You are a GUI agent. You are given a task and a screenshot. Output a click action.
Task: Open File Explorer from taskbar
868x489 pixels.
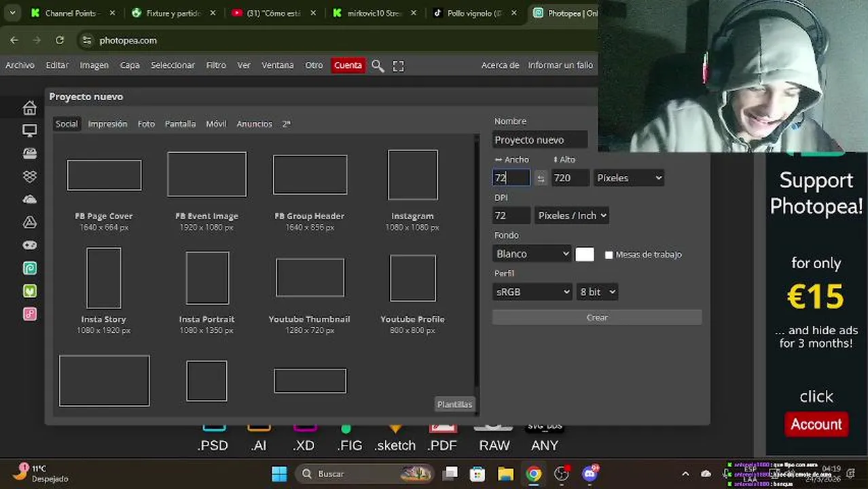click(x=505, y=473)
